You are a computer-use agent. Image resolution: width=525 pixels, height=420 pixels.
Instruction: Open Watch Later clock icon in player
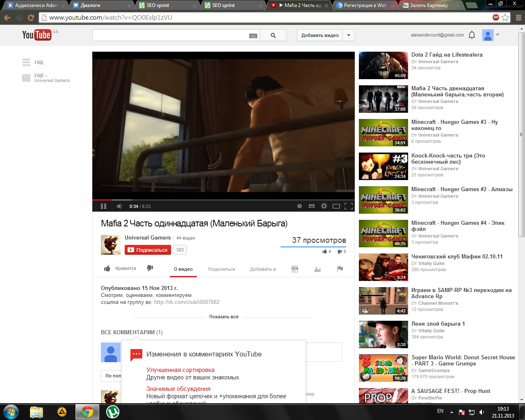299,206
